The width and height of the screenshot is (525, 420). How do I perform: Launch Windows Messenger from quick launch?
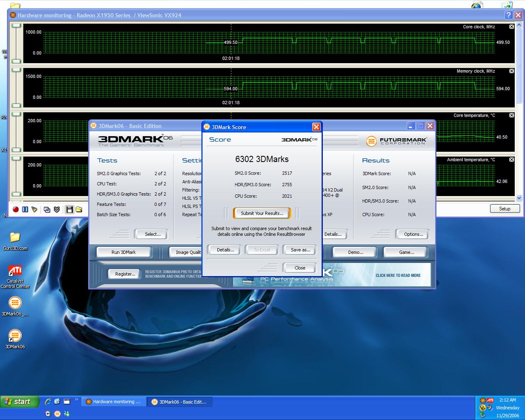[67, 413]
